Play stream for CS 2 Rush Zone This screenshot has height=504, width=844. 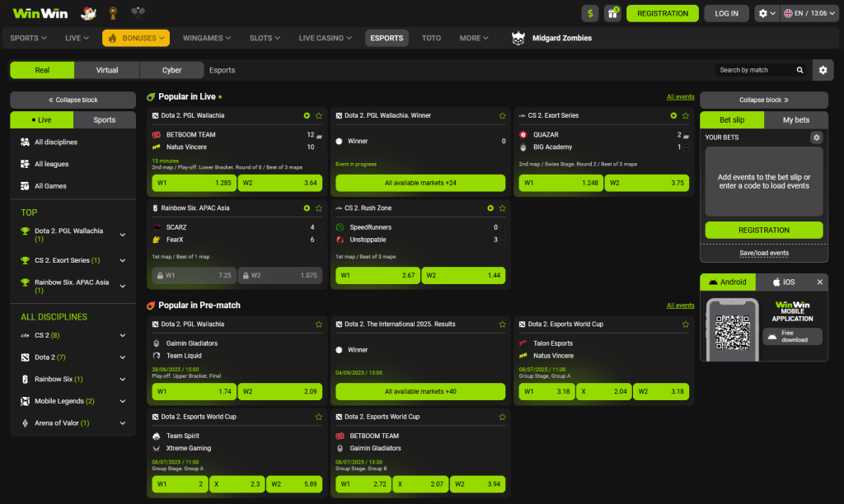click(490, 208)
